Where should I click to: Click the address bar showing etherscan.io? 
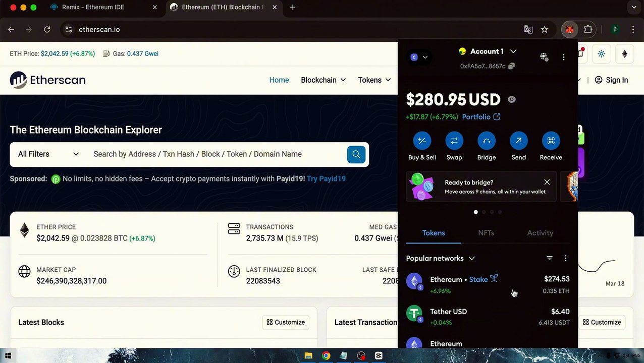[x=293, y=30]
